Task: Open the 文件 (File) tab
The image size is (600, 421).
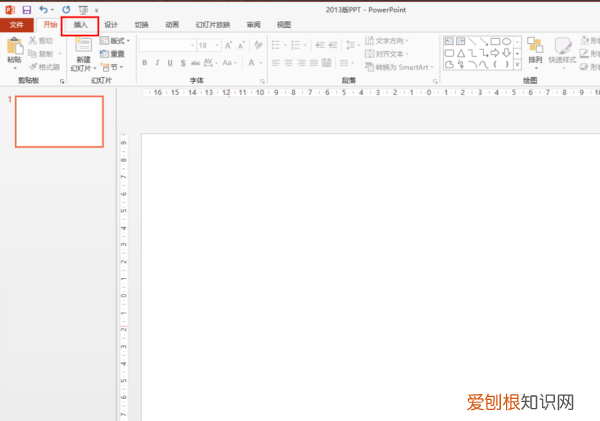Action: (16, 25)
